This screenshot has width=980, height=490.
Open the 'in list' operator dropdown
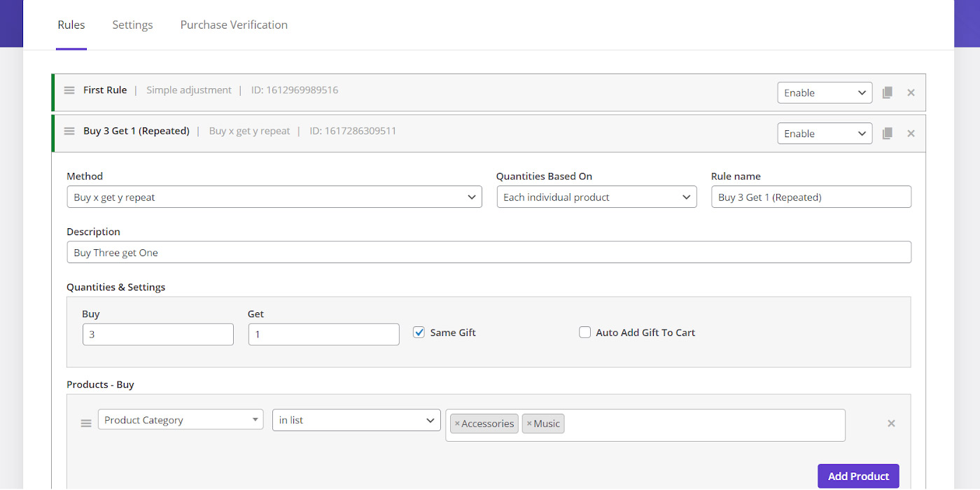coord(356,420)
